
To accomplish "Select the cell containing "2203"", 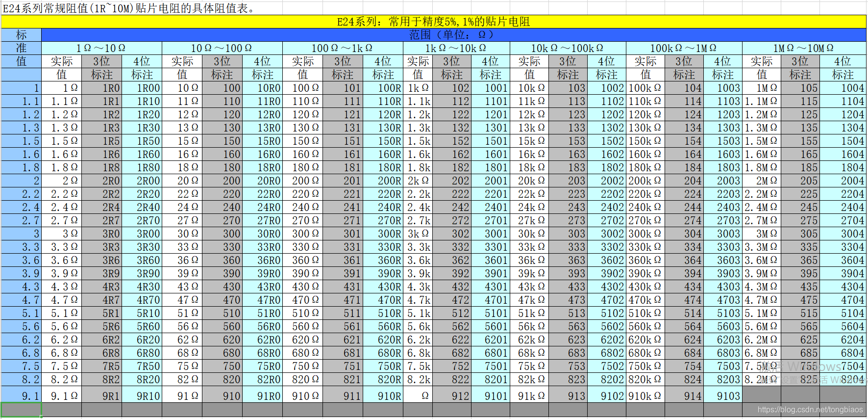I will [x=723, y=194].
